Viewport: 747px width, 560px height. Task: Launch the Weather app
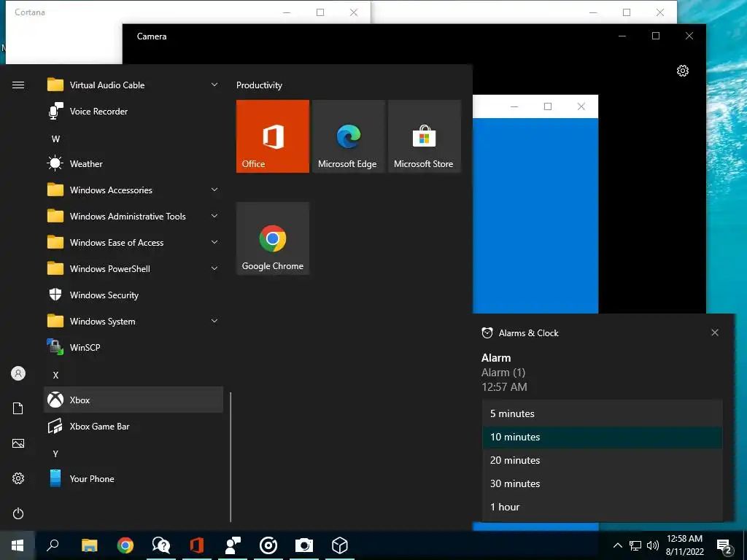[x=133, y=164]
